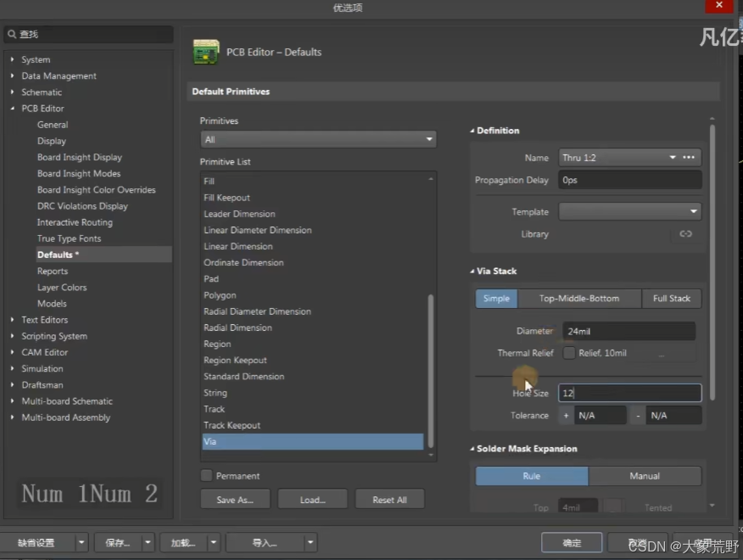Click the Hole Size input field
743x560 pixels.
click(x=629, y=393)
